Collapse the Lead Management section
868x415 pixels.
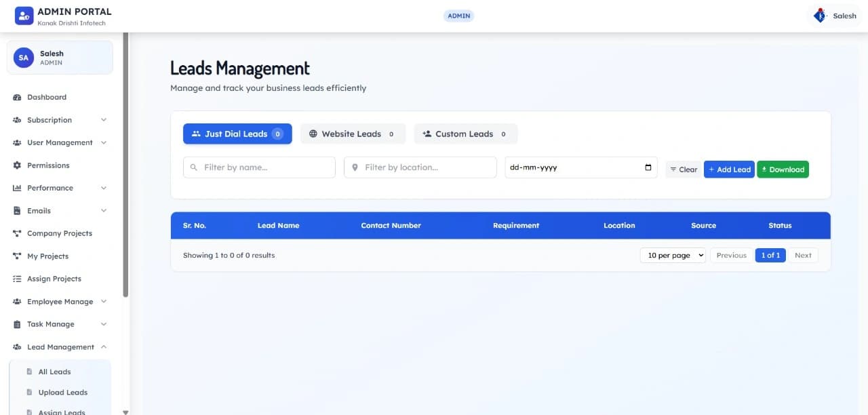[x=104, y=347]
